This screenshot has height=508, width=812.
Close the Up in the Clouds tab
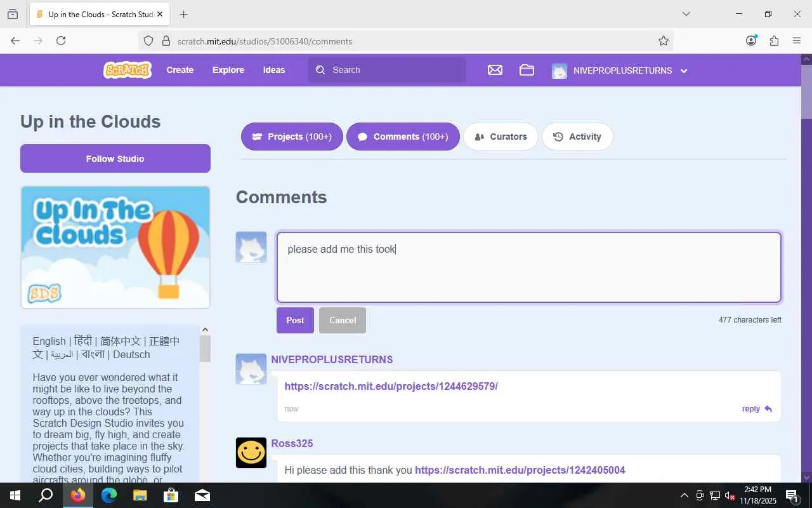click(x=159, y=14)
